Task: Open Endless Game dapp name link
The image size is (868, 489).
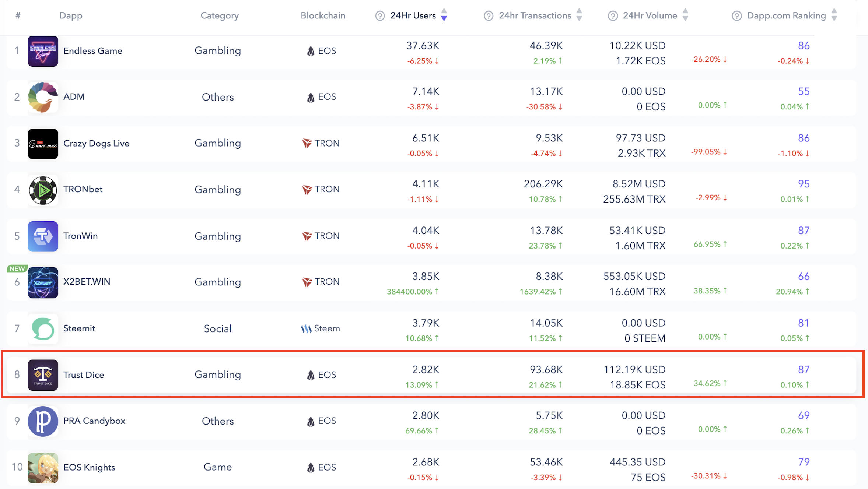Action: (93, 51)
